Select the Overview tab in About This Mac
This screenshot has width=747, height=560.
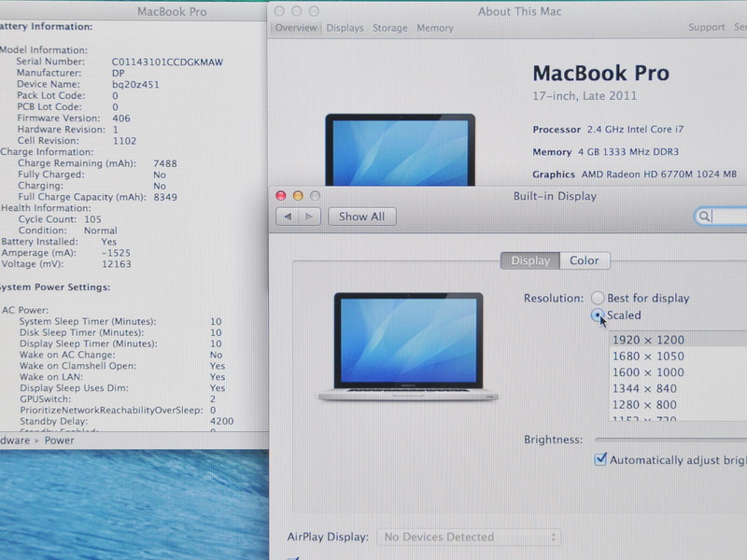296,28
